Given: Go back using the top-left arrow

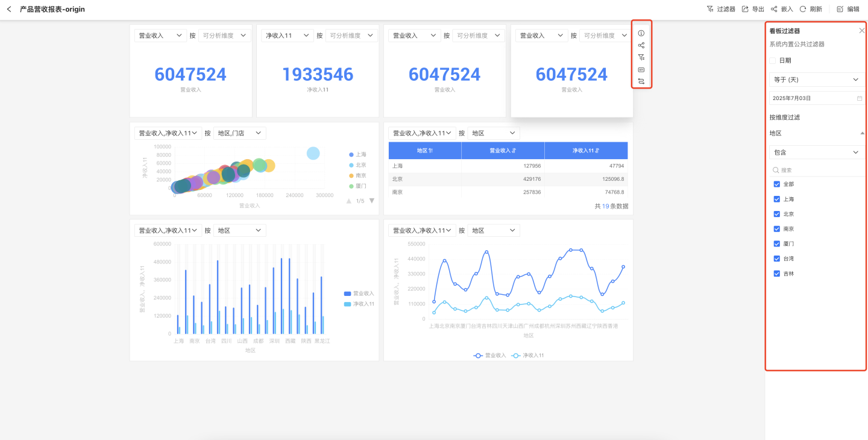Looking at the screenshot, I should coord(9,9).
